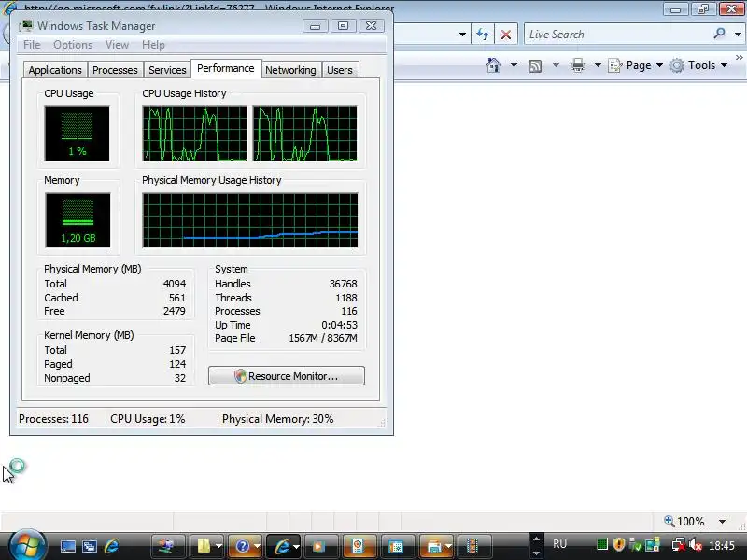This screenshot has height=560, width=747.
Task: Click the Internet Explorer Refresh icon
Action: [x=483, y=35]
